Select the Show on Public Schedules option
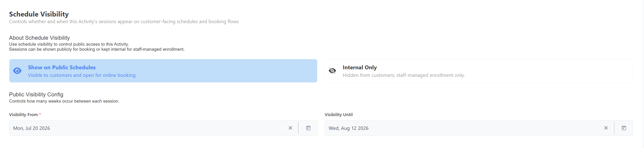Image resolution: width=644 pixels, height=148 pixels. [163, 71]
